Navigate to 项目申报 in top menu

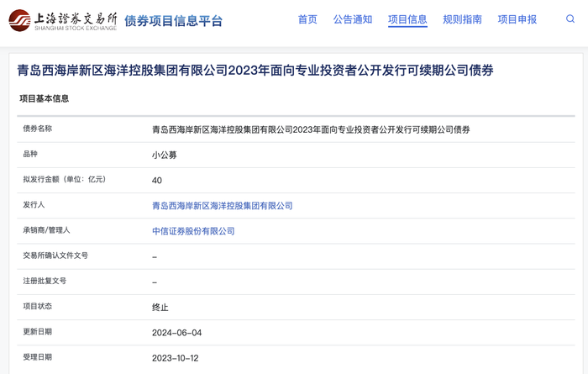(x=517, y=19)
